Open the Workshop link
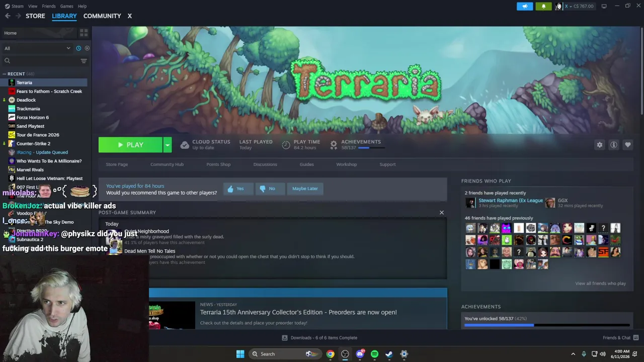The image size is (644, 362). click(x=347, y=164)
